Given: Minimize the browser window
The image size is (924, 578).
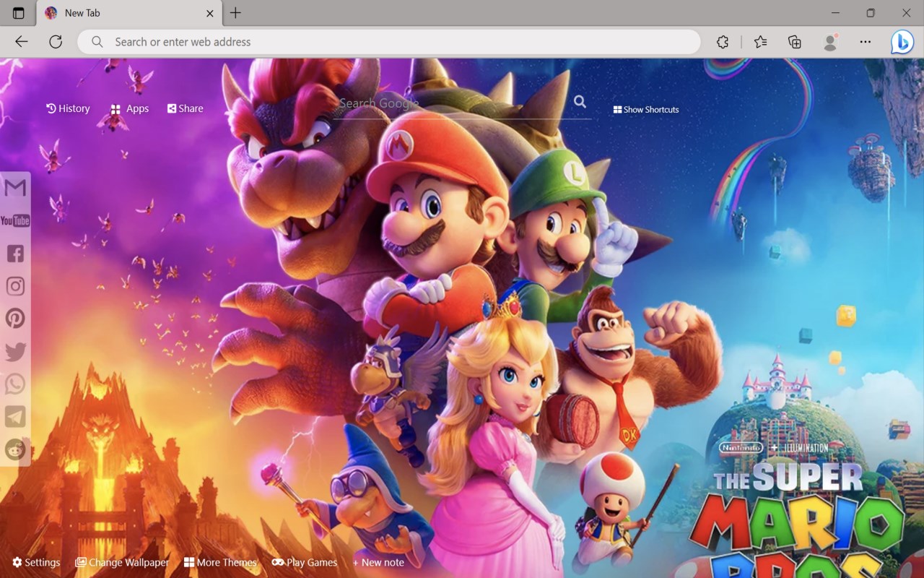Looking at the screenshot, I should coord(835,13).
